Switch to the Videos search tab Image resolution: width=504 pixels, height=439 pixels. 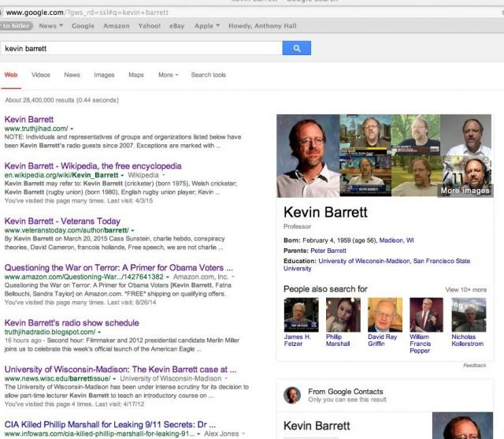(41, 75)
